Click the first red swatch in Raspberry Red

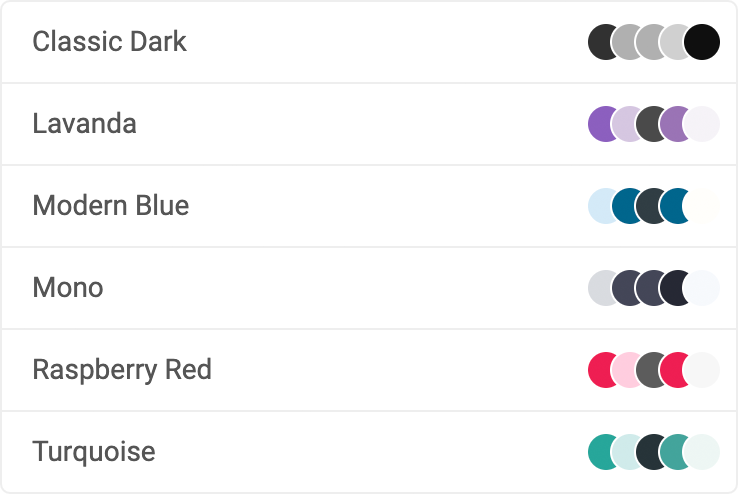click(600, 370)
